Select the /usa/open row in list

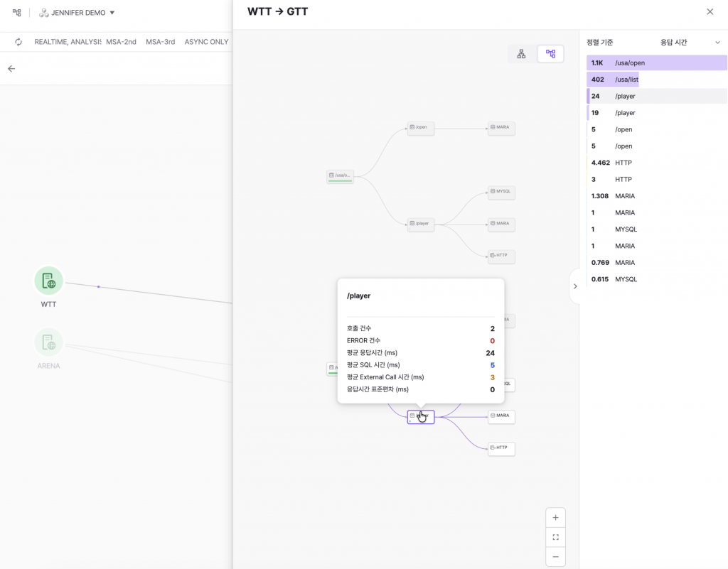[656, 63]
